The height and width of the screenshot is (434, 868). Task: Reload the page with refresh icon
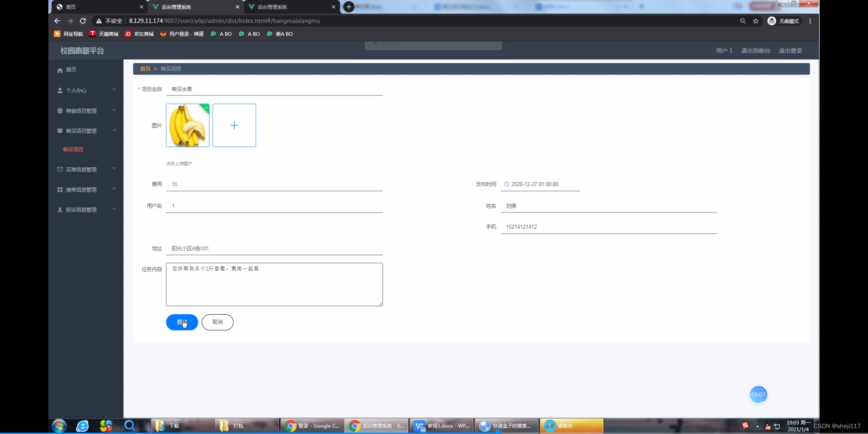pos(83,21)
